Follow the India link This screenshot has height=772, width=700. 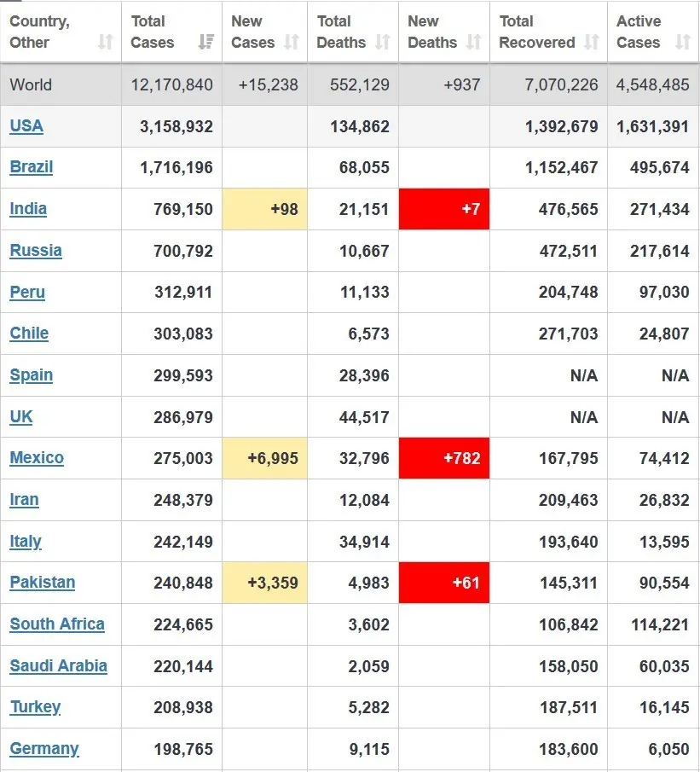point(28,209)
